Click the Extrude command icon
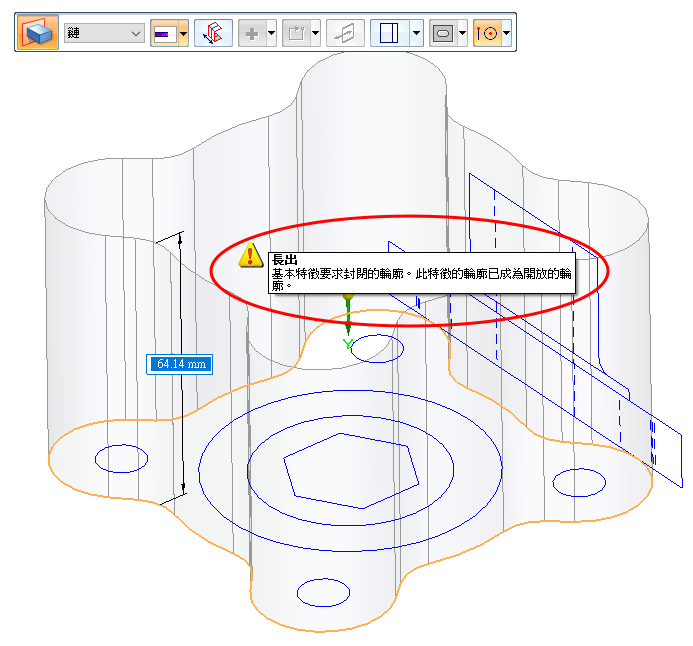The width and height of the screenshot is (693, 646). click(38, 33)
